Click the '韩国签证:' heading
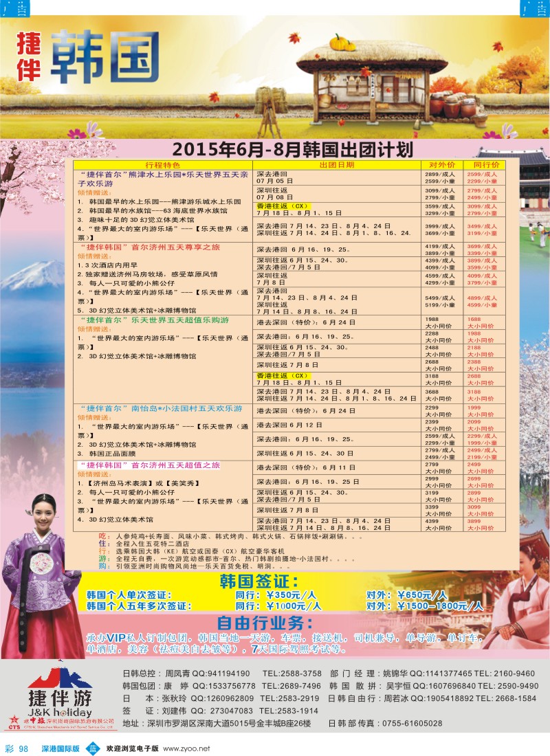 pos(259,581)
